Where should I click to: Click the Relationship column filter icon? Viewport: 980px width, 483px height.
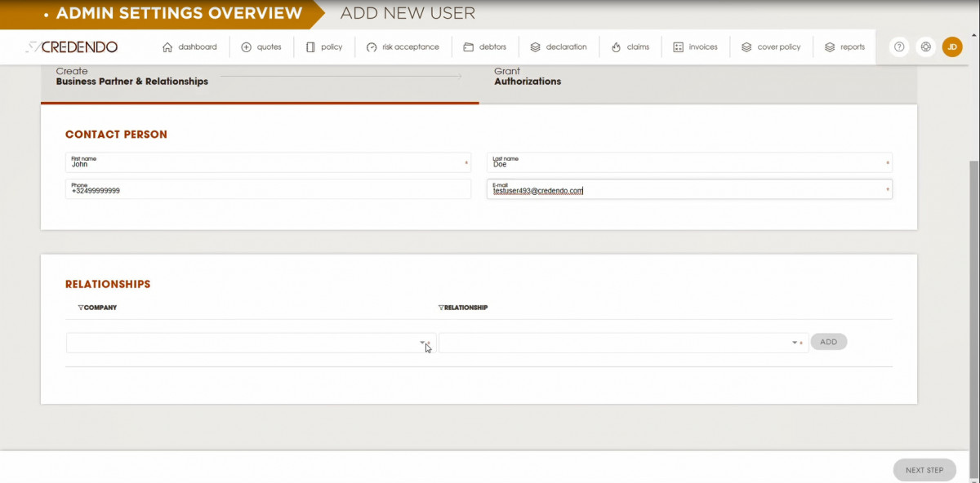[441, 308]
